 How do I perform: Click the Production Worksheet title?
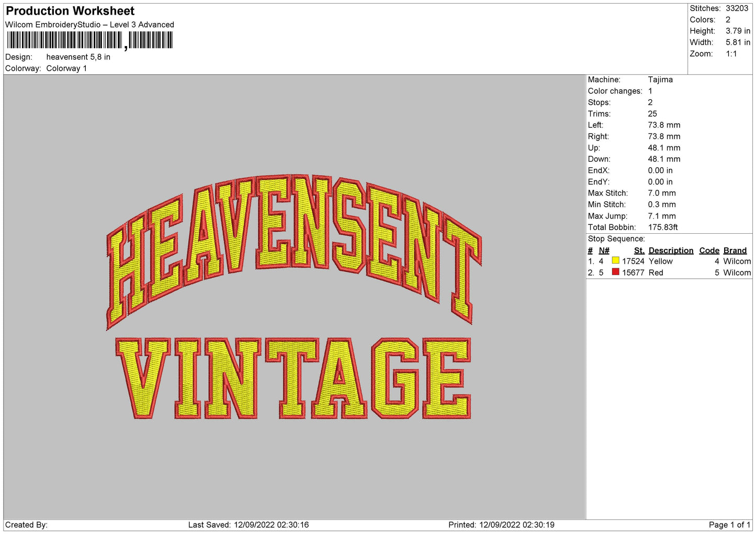70,11
